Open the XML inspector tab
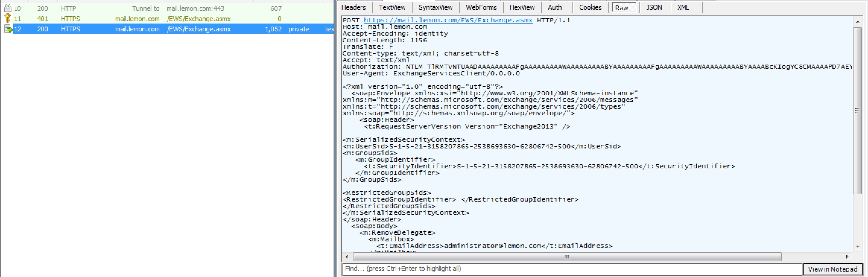The image size is (868, 277). (683, 8)
